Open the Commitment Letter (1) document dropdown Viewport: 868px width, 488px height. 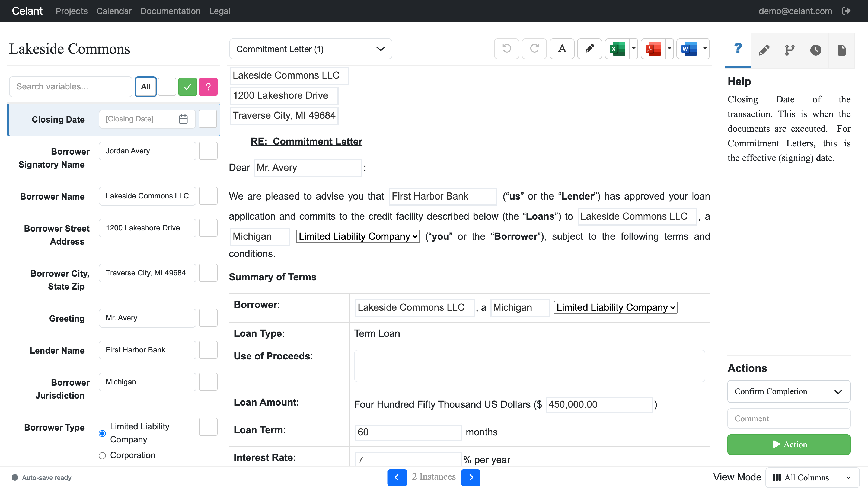[x=310, y=49]
